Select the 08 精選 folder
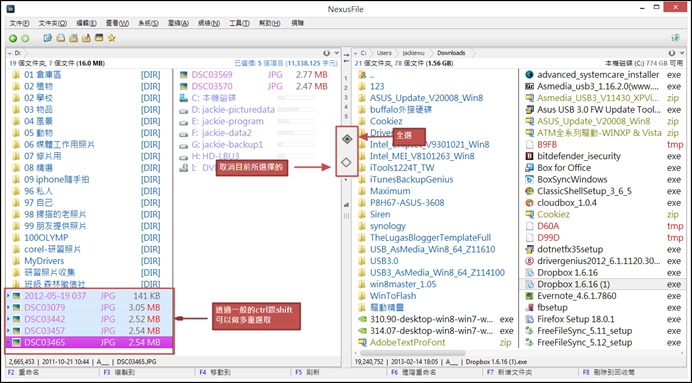 point(85,168)
